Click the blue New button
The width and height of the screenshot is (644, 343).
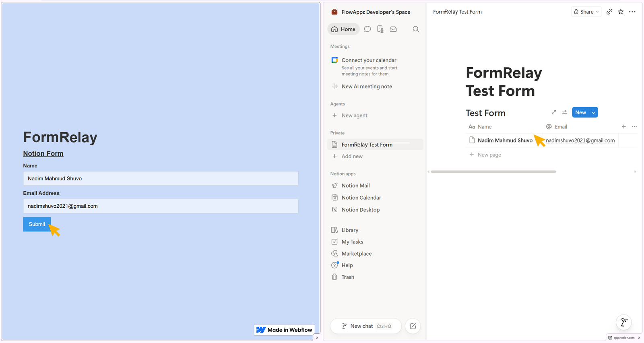click(580, 112)
